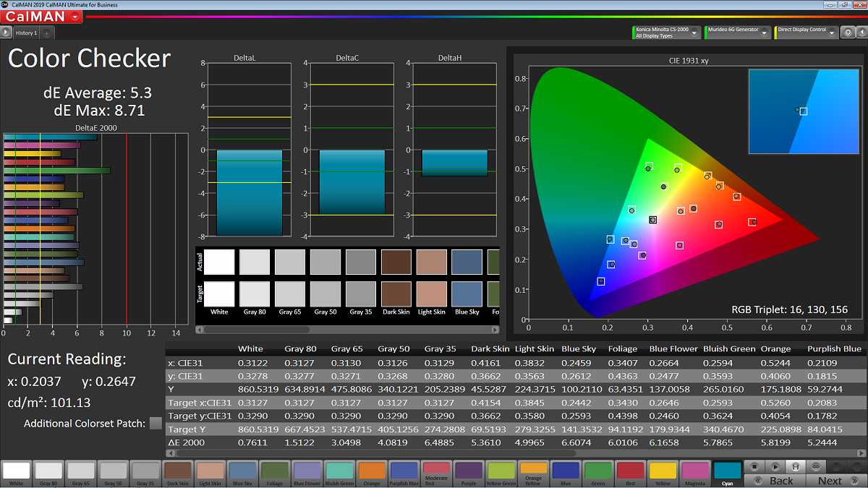868x488 pixels.
Task: Click the single read bracket icon
Action: click(x=795, y=466)
